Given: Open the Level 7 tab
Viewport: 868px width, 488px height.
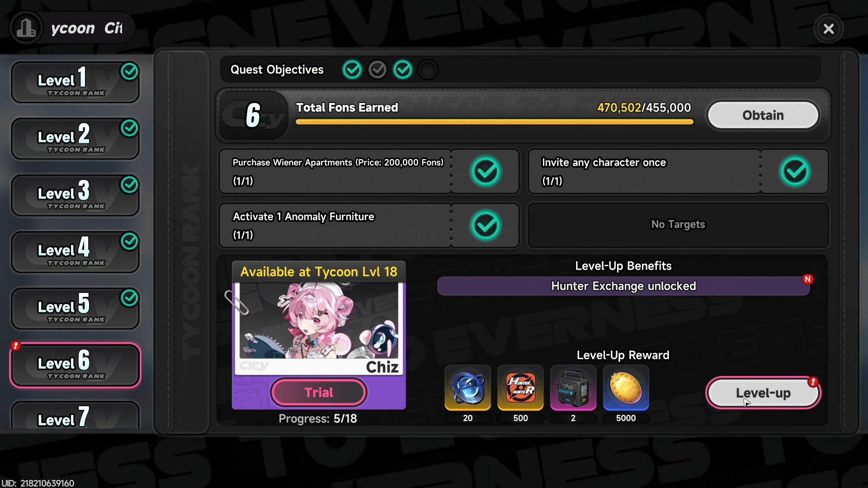Looking at the screenshot, I should 75,416.
